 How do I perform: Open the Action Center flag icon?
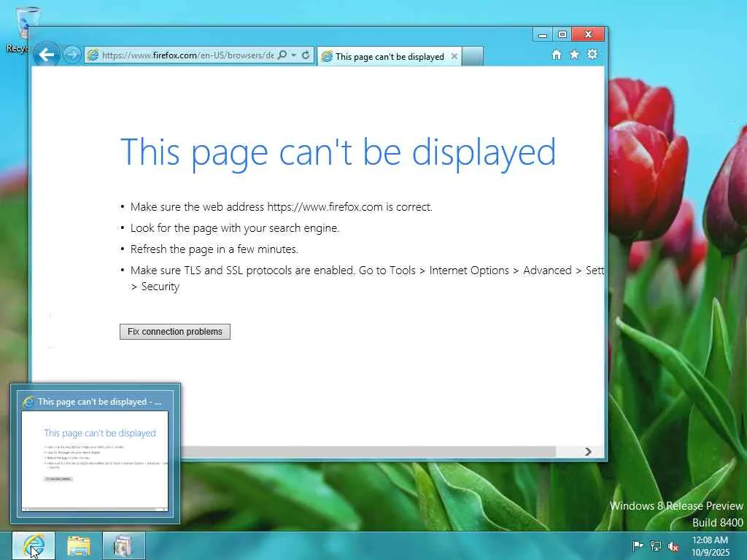[x=638, y=545]
